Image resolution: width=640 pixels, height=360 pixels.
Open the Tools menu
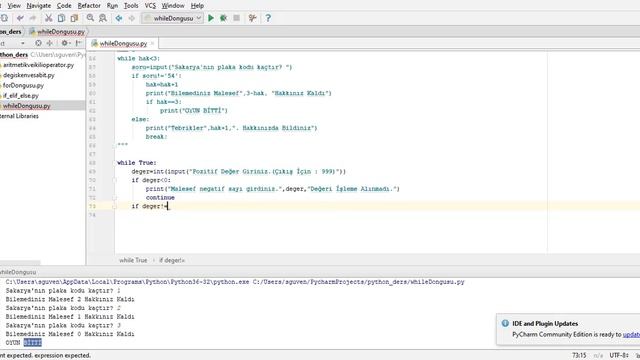[131, 6]
